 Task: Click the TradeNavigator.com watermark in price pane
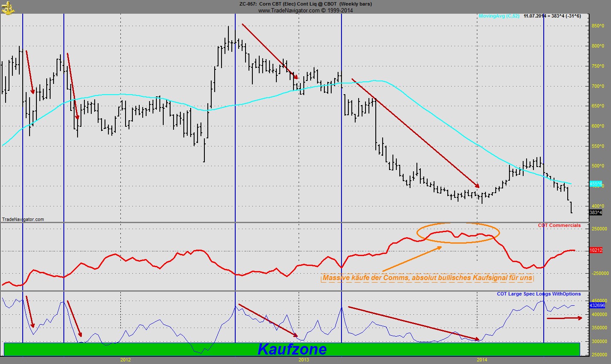click(23, 219)
